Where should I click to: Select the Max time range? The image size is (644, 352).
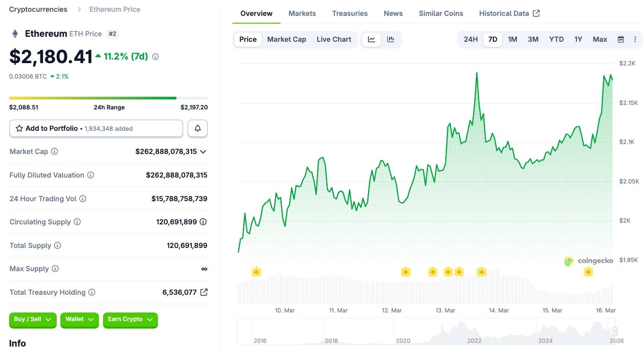(x=600, y=40)
